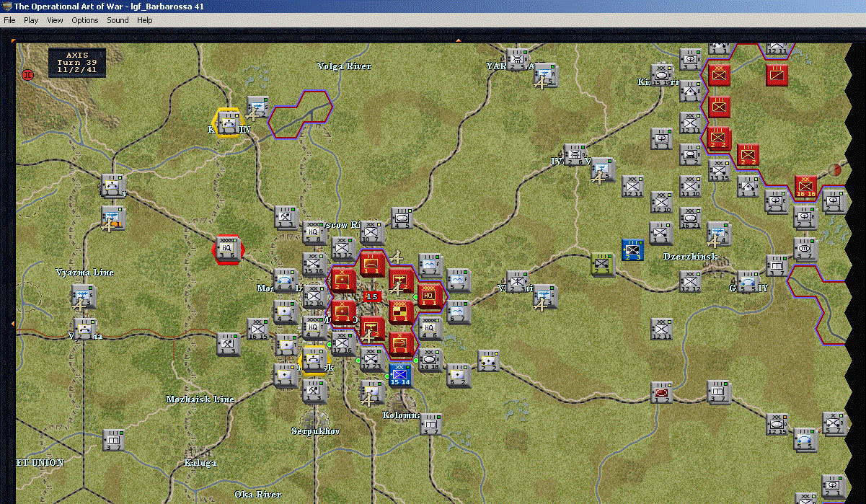Open the Play menu

(x=31, y=20)
